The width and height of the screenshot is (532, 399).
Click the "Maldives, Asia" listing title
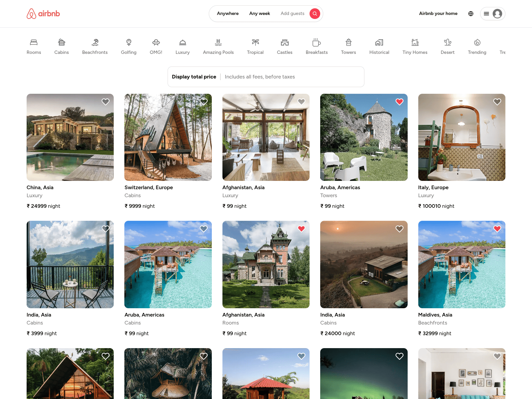[x=435, y=315]
